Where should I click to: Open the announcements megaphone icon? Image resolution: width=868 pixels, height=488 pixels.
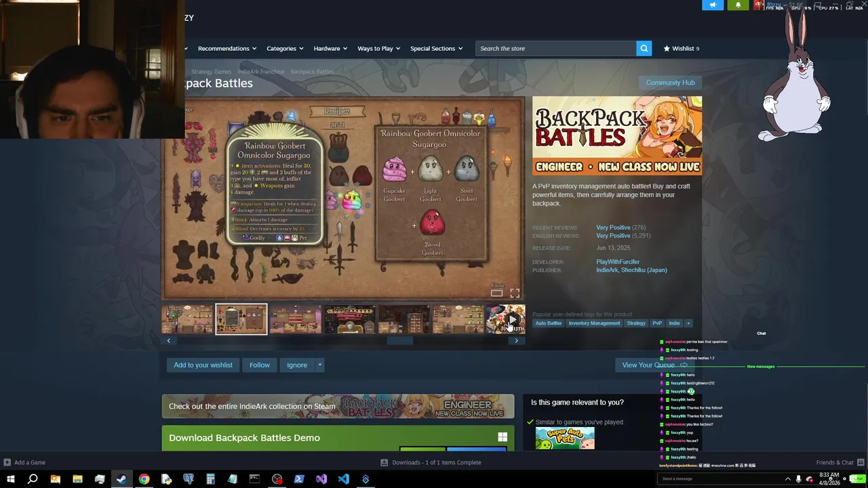(713, 5)
